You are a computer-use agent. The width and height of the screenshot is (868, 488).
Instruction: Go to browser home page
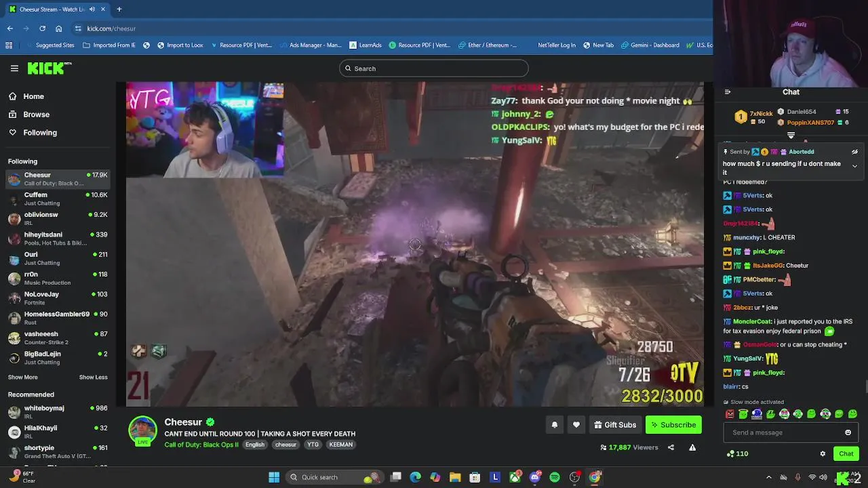59,28
